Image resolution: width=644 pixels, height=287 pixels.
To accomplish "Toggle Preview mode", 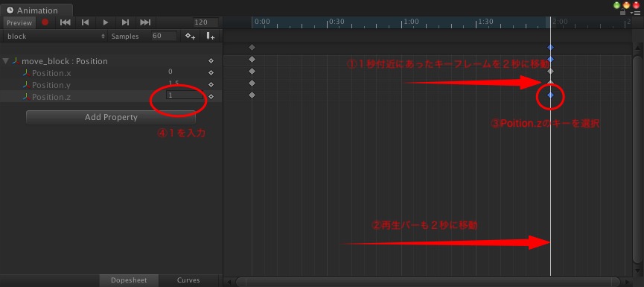I will click(19, 22).
